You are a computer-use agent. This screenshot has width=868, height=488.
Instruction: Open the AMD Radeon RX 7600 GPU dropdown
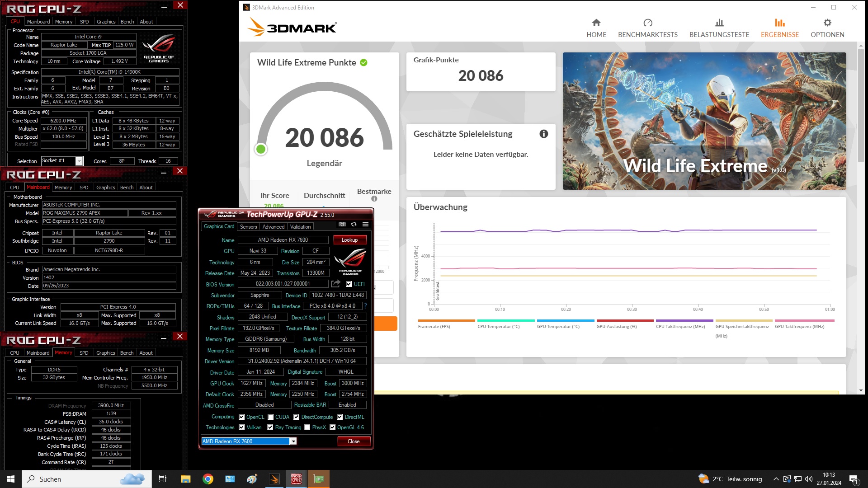pyautogui.click(x=293, y=441)
